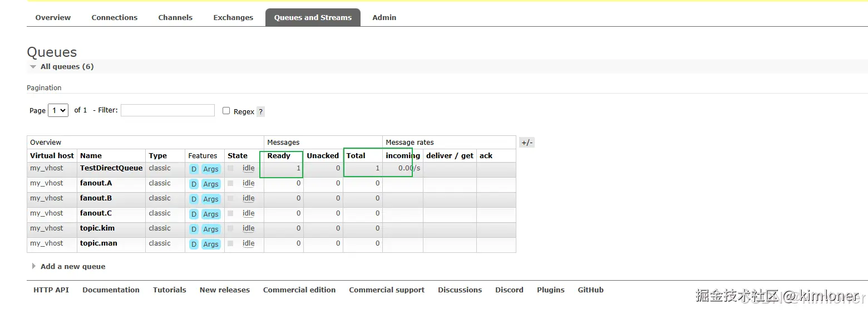Click the Args badge for fanout.A
The width and height of the screenshot is (868, 313).
coord(211,184)
